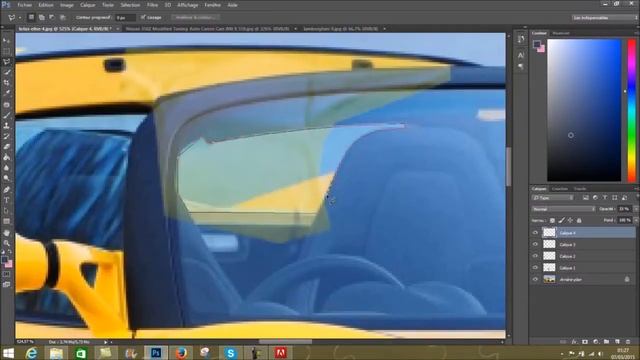Select the Move tool
The height and width of the screenshot is (360, 640).
coord(7,41)
